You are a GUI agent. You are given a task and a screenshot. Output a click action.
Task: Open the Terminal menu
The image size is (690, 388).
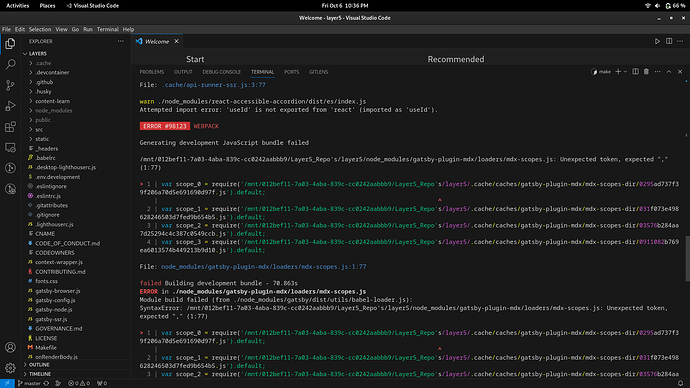pyautogui.click(x=107, y=29)
